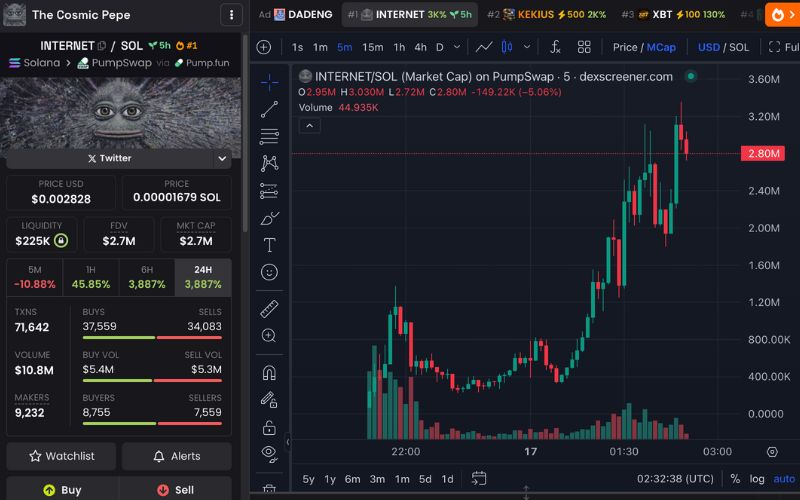The image size is (800, 500).
Task: Open the #1 INTERNET trending tab
Action: [409, 15]
